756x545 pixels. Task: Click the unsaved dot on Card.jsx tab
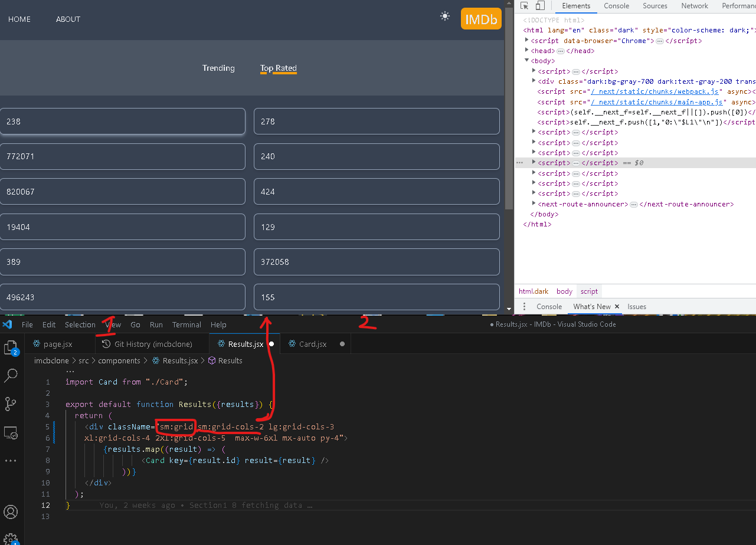click(x=342, y=344)
